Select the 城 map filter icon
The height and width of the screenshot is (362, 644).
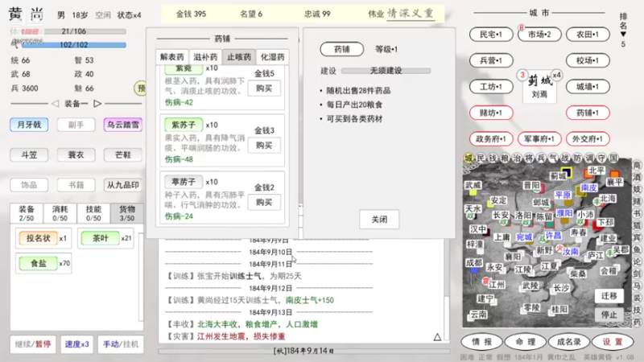469,158
